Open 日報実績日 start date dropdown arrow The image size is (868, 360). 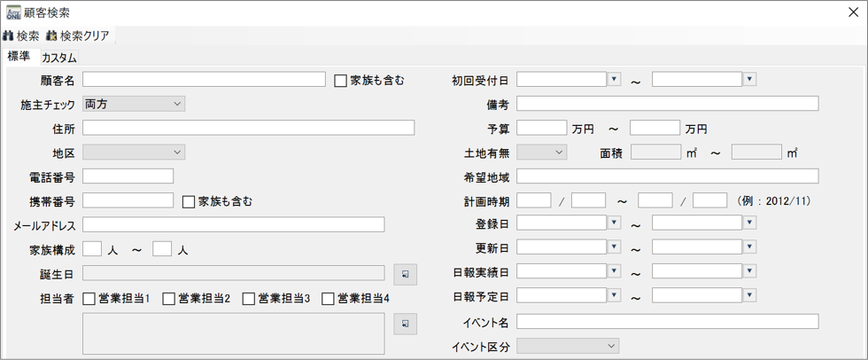tap(615, 270)
